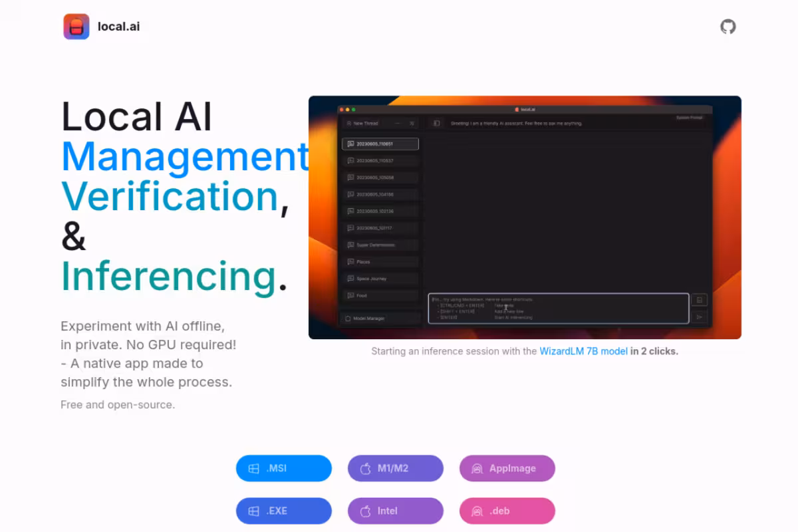Click the send arrow icon in the demo
This screenshot has height=532, width=798.
pos(700,317)
